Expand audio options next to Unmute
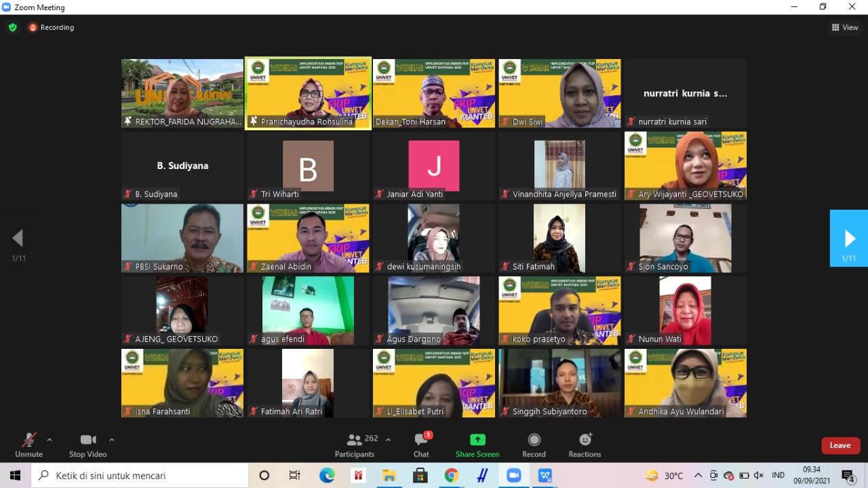Viewport: 868px width, 488px height. [48, 439]
